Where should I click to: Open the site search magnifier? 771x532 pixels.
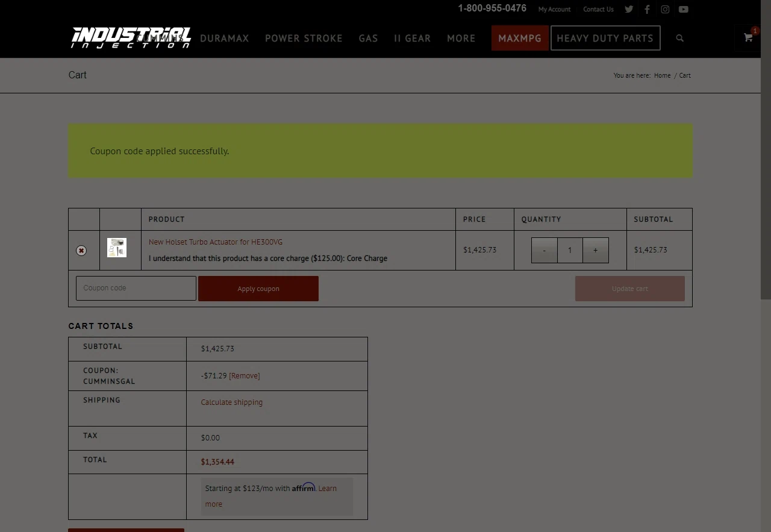click(680, 38)
